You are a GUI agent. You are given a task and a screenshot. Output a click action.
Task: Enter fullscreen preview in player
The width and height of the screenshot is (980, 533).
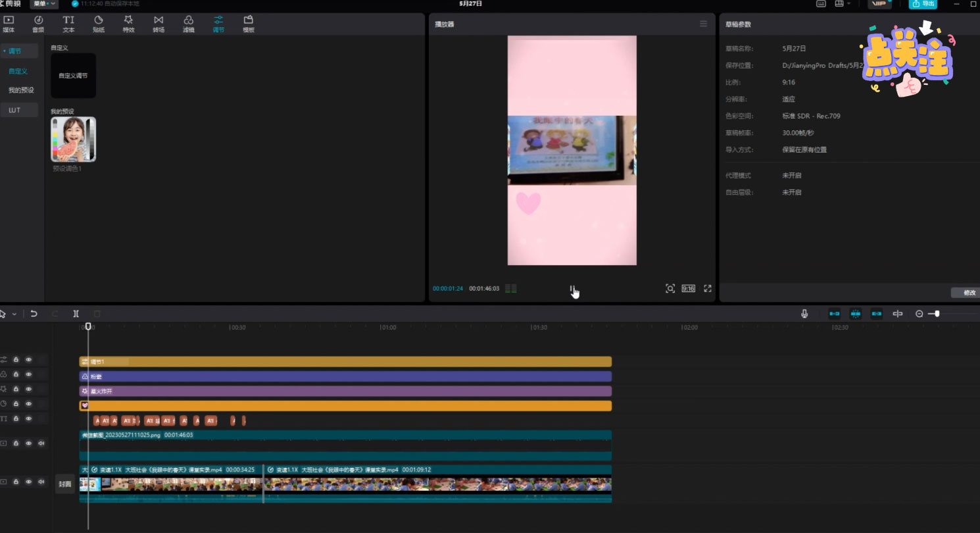[708, 288]
